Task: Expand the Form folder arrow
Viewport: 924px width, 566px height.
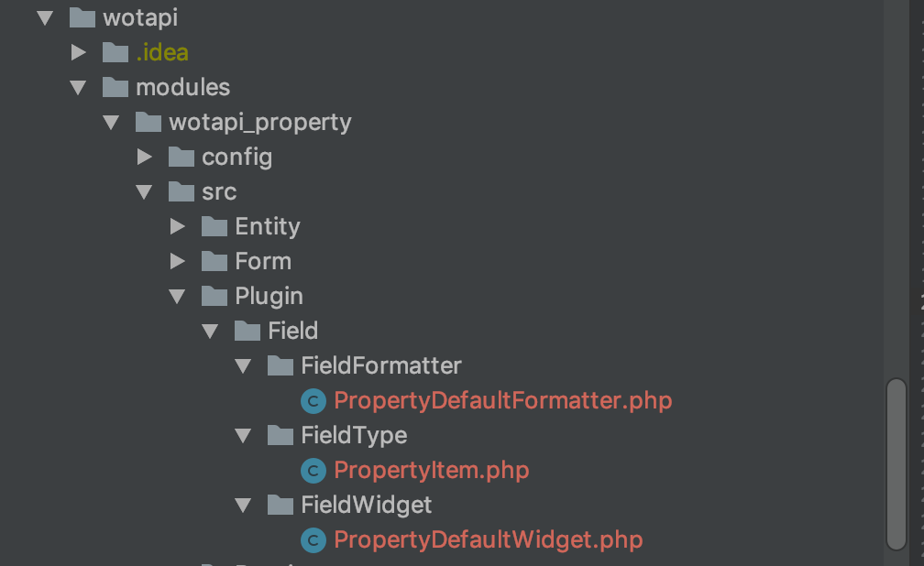Action: (178, 261)
